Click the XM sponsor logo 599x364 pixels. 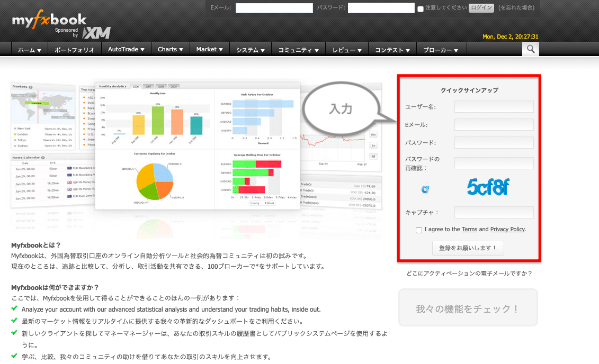tap(96, 33)
